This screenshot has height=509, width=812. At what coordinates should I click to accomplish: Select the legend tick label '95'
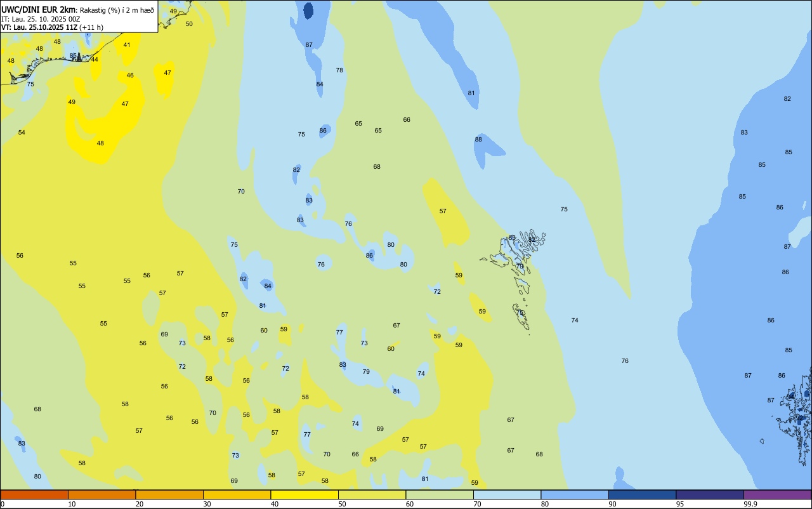680,504
